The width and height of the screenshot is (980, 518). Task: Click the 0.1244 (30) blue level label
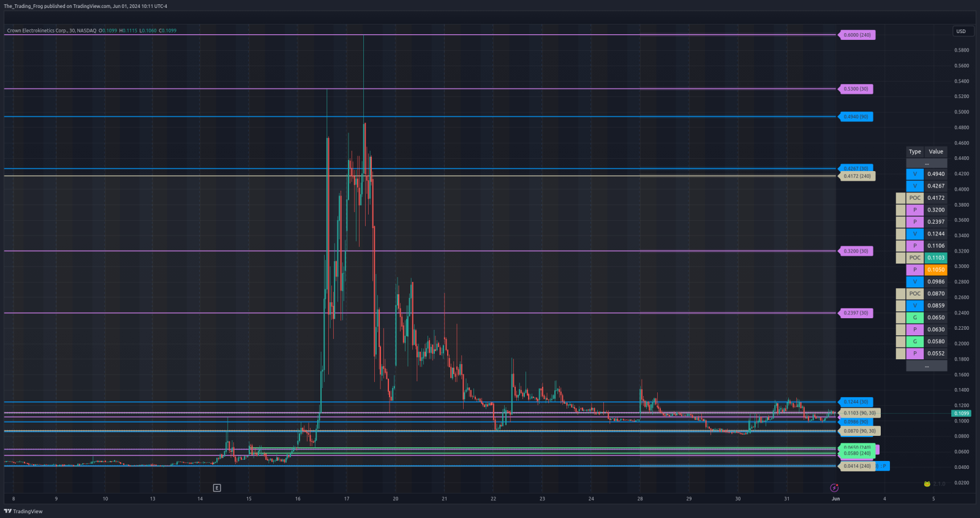tap(856, 402)
